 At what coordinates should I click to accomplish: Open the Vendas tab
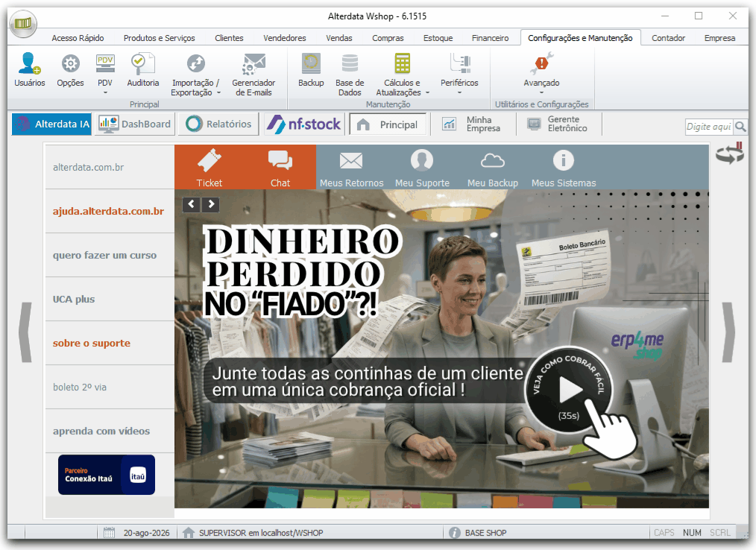[339, 38]
